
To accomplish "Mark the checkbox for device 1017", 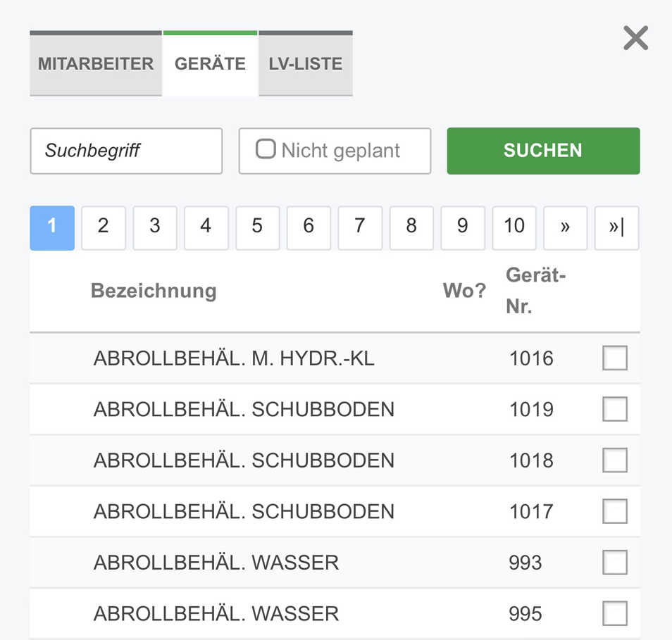I will [614, 511].
